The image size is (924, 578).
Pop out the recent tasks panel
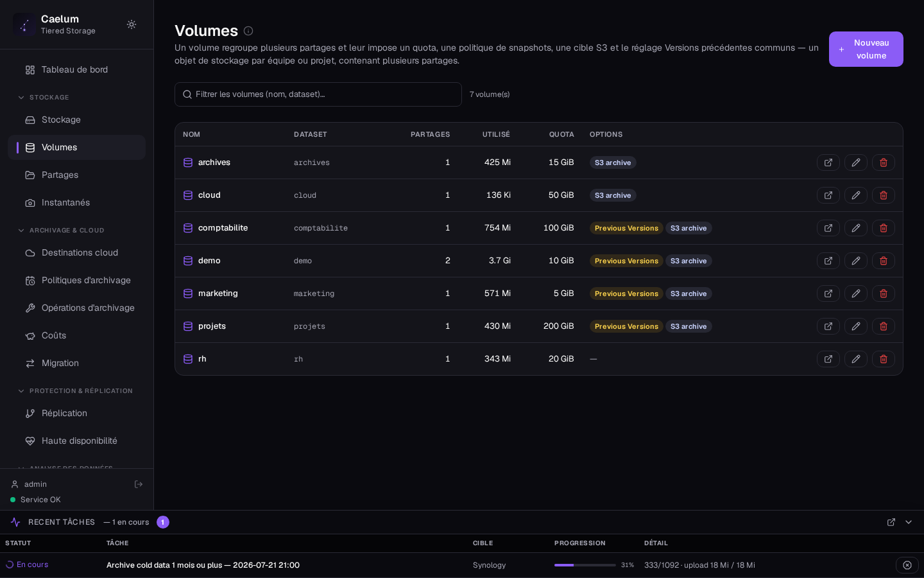(891, 522)
